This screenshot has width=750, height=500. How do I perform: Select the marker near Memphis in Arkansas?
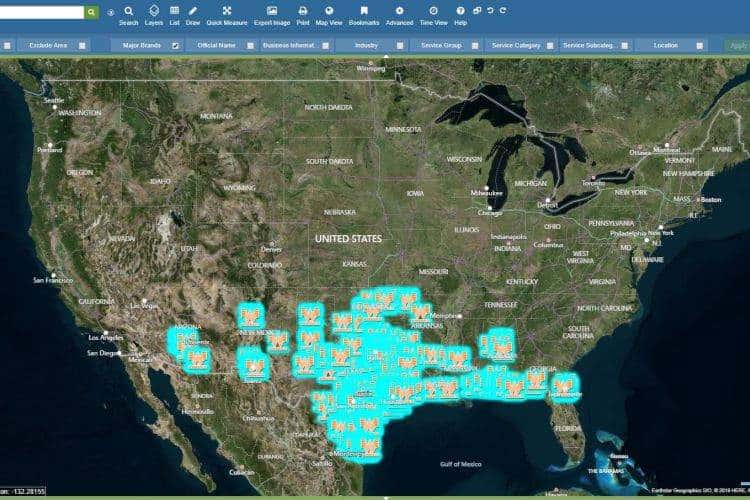(421, 313)
